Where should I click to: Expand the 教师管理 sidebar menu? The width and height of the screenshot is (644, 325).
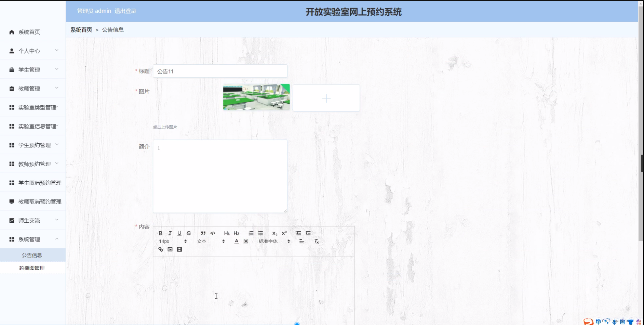[x=33, y=89]
